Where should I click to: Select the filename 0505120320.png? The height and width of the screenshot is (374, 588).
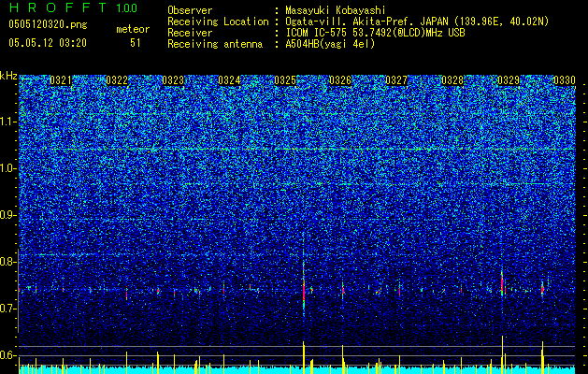click(x=48, y=24)
